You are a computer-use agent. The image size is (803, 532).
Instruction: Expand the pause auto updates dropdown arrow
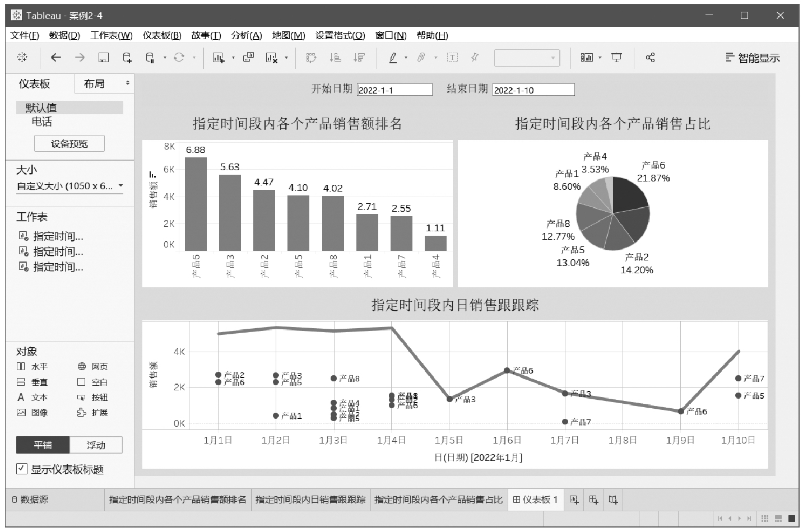(x=165, y=58)
